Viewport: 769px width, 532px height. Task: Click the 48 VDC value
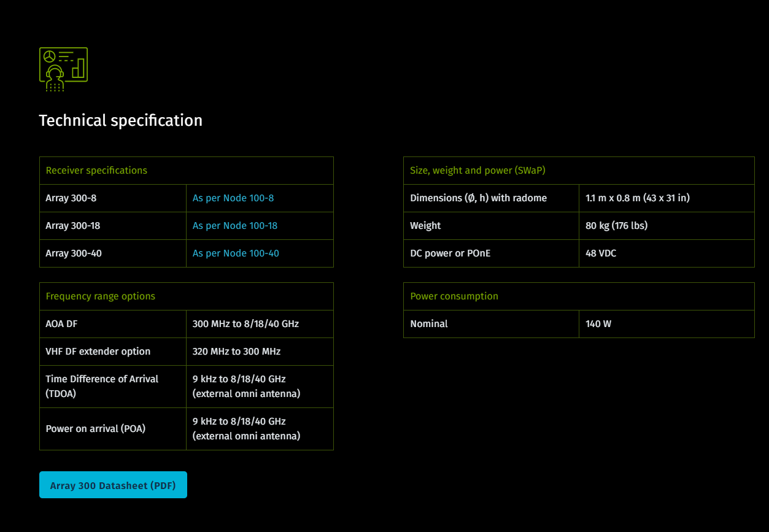coord(601,253)
